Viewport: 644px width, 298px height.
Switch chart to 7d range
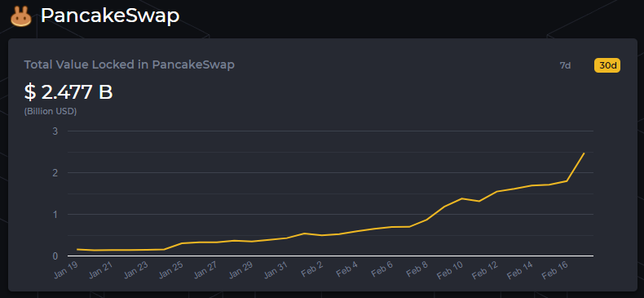[565, 65]
